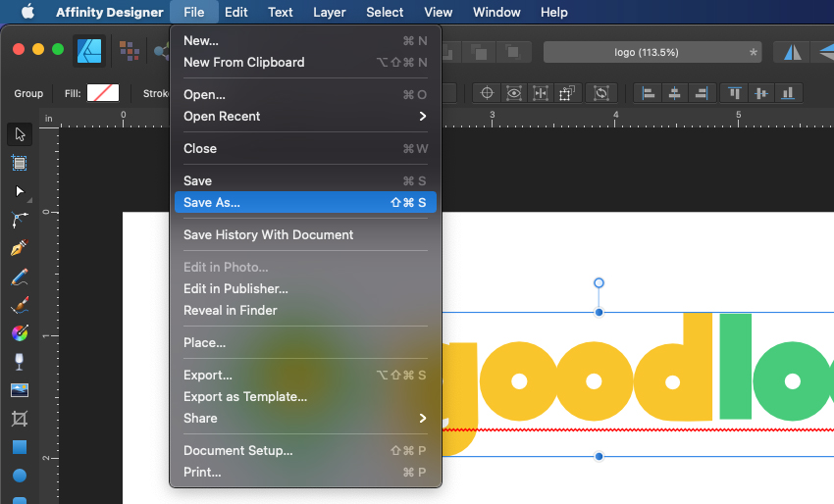This screenshot has width=834, height=504.
Task: Click the Align Left icon
Action: (648, 93)
